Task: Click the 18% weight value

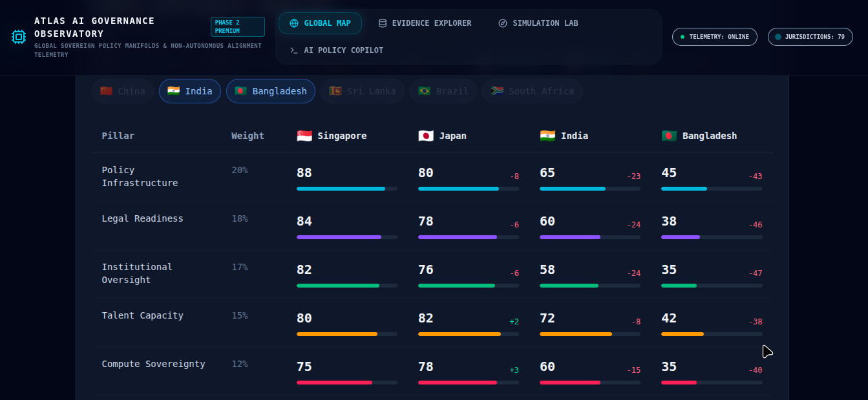Action: (240, 218)
